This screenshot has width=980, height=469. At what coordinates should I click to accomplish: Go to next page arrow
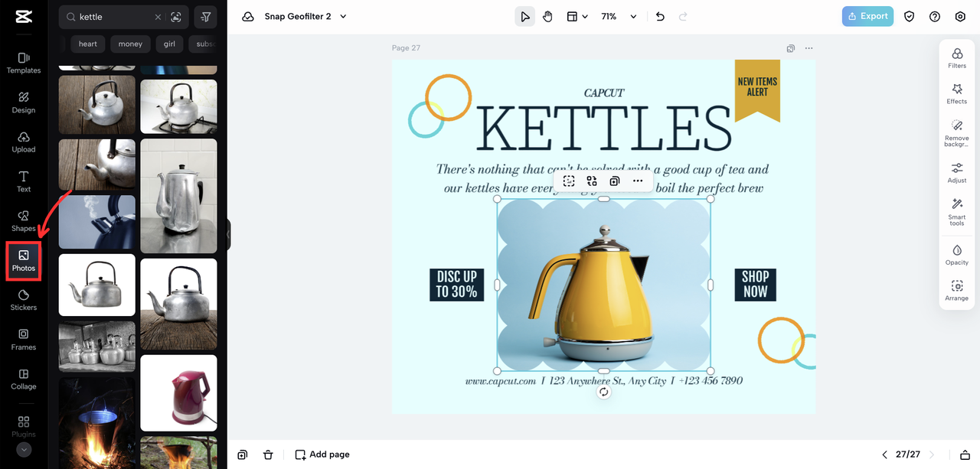[932, 454]
